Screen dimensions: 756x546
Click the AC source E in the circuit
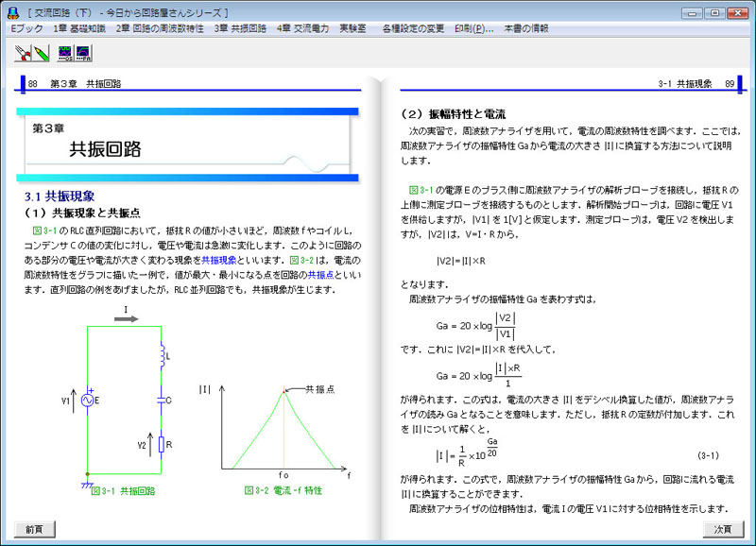pos(88,400)
